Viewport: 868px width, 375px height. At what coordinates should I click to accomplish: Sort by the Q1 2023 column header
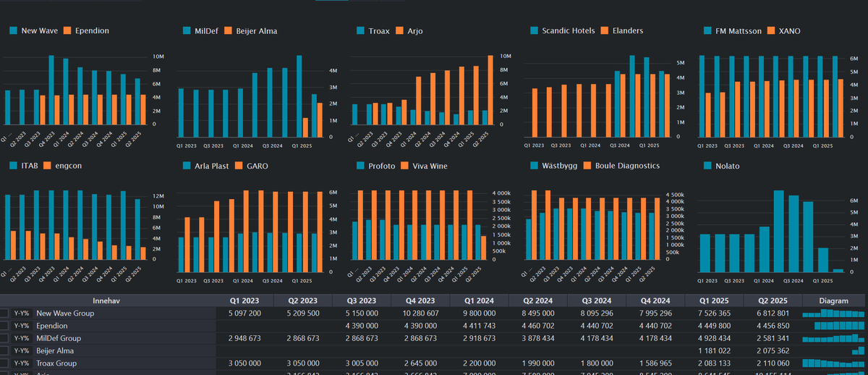[244, 300]
